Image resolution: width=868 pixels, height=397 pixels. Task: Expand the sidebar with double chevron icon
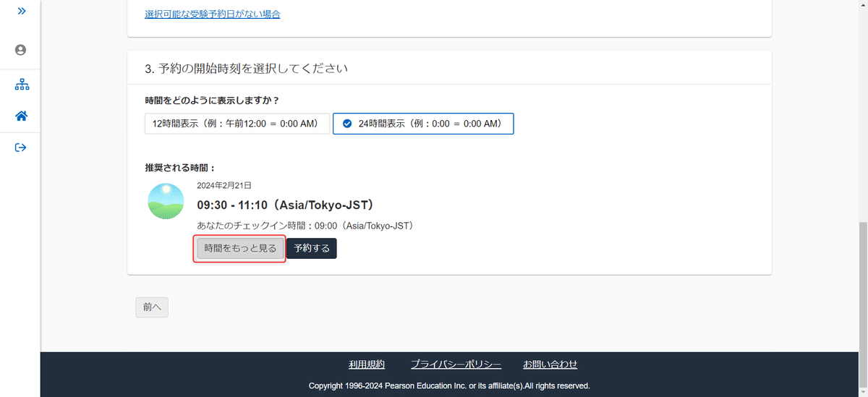[x=21, y=12]
